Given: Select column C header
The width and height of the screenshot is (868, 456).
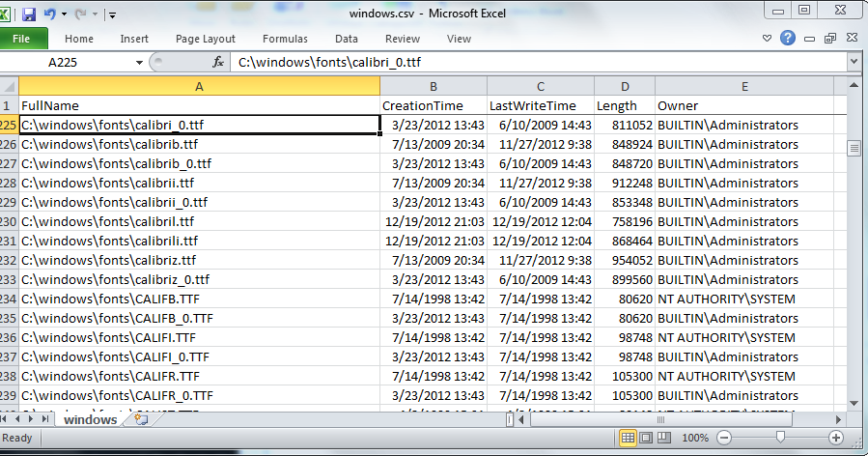Looking at the screenshot, I should [x=541, y=86].
